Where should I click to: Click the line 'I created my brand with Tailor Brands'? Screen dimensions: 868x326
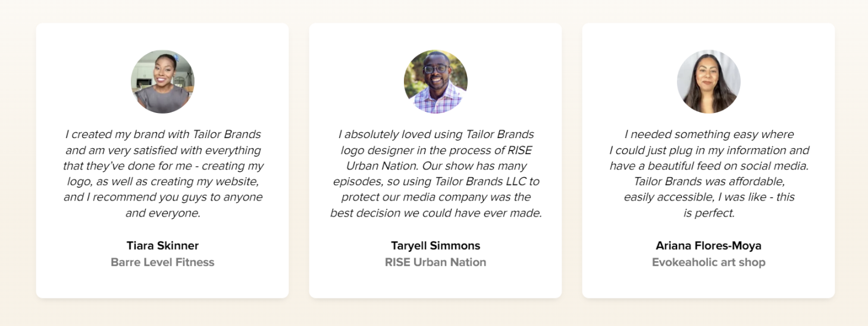coord(162,134)
